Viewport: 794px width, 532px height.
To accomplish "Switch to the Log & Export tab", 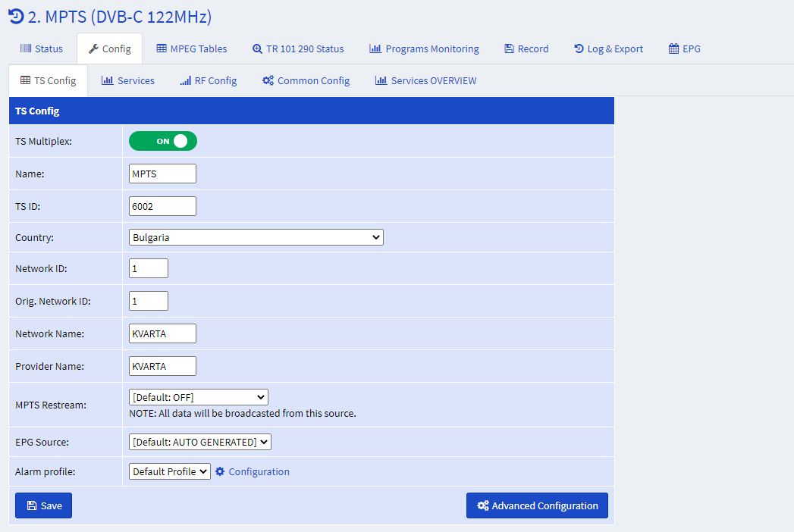I will (x=609, y=49).
